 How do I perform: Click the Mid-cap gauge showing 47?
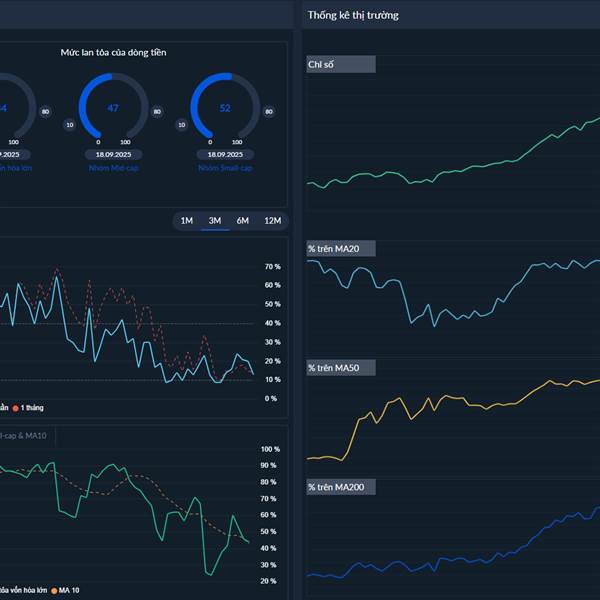click(x=113, y=107)
